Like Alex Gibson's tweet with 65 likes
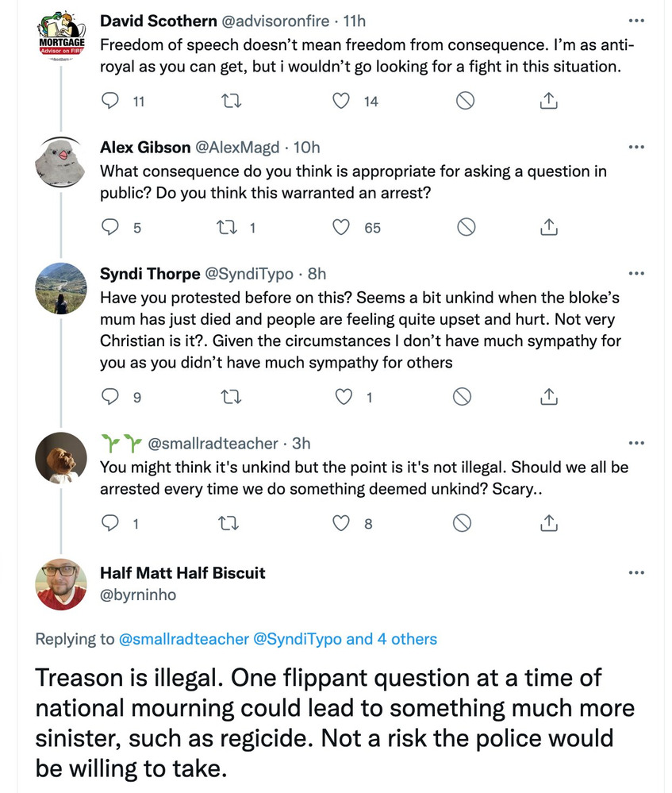 (x=341, y=228)
